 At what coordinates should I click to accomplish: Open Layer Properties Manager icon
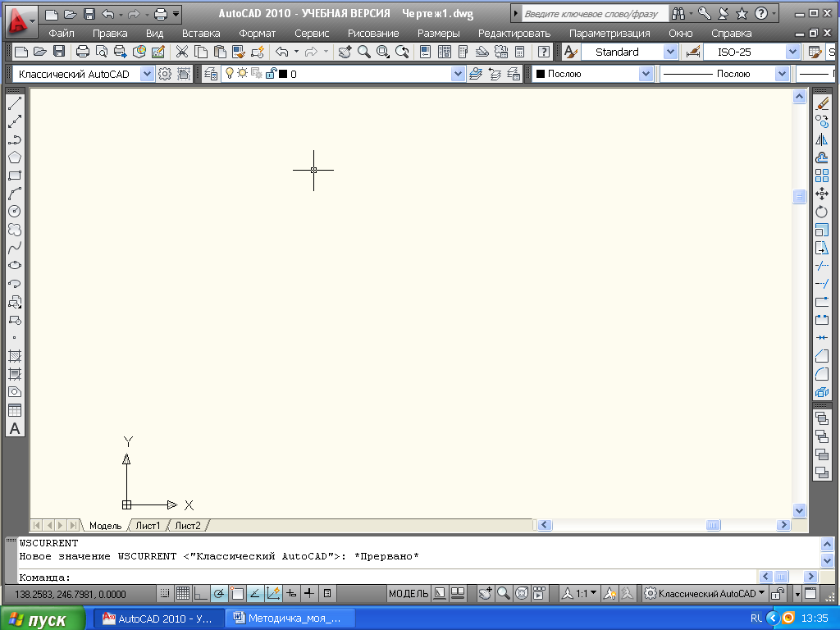(211, 74)
